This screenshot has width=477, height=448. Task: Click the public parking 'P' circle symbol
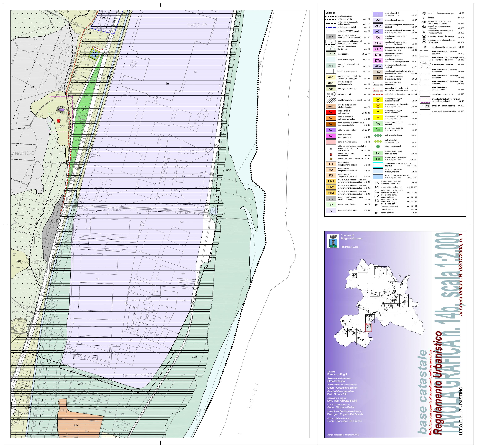click(x=378, y=100)
